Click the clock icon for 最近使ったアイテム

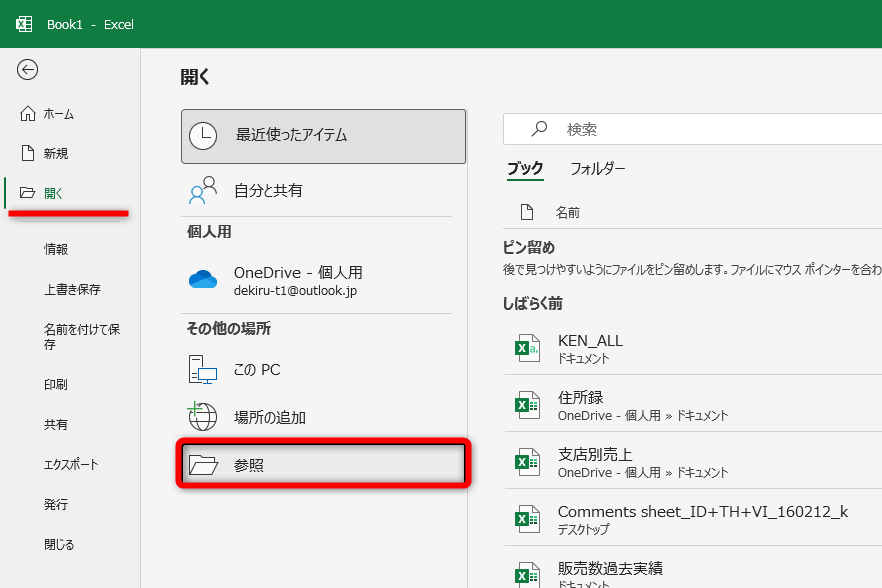203,136
